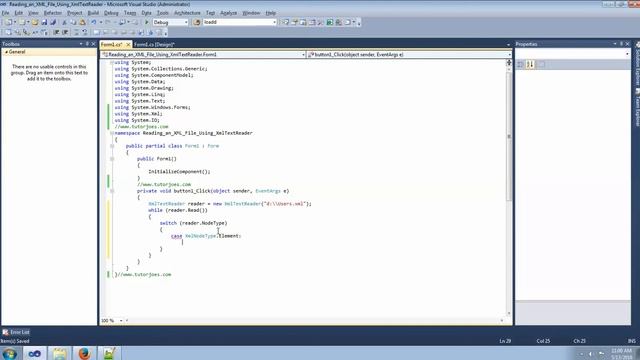Click the Visual Studio taskbar icon

click(35, 353)
